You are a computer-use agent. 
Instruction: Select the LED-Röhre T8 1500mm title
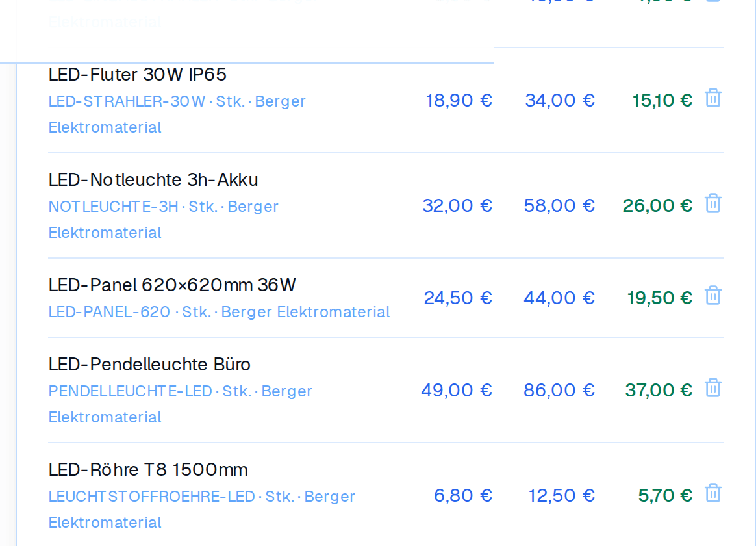click(148, 470)
